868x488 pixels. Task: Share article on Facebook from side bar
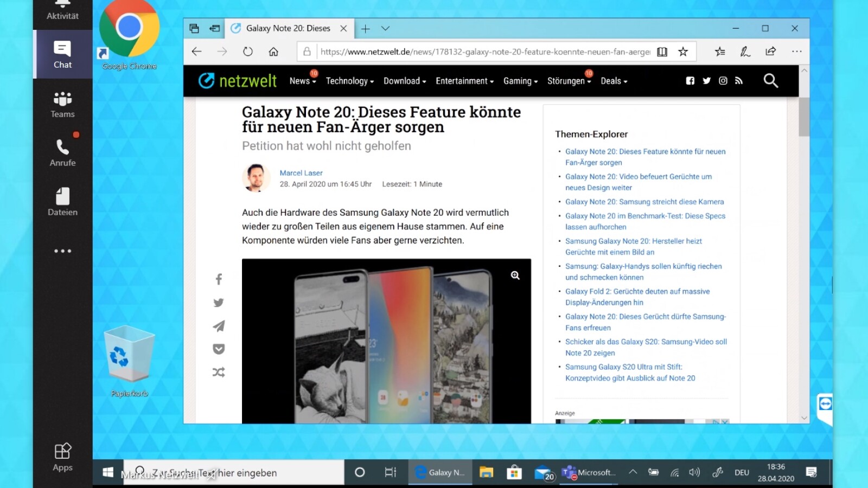click(x=219, y=279)
